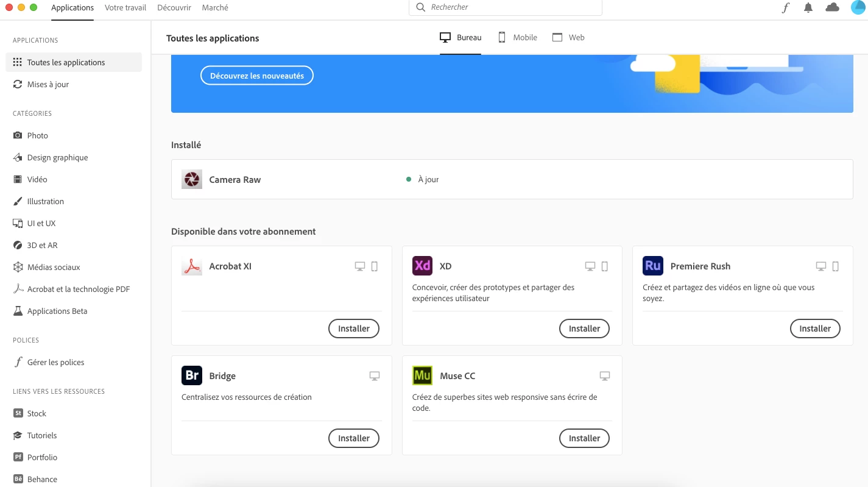The height and width of the screenshot is (487, 868).
Task: Install Premiere Rush
Action: pos(815,329)
